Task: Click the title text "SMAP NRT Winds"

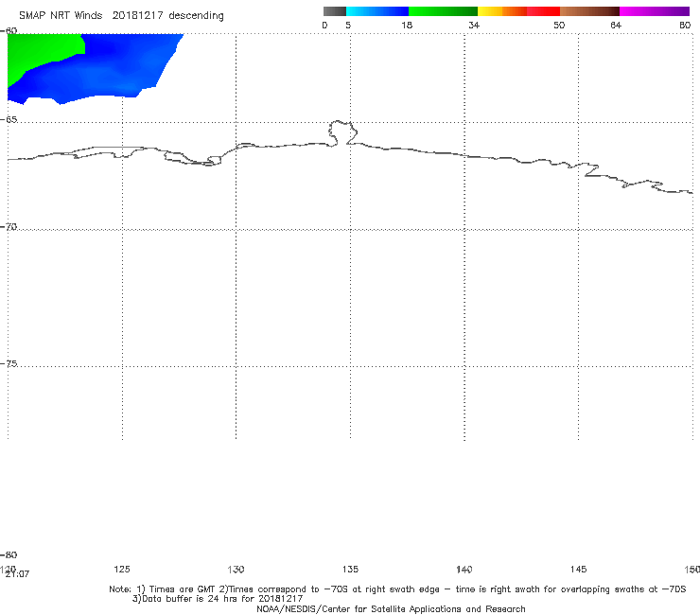Action: coord(61,16)
